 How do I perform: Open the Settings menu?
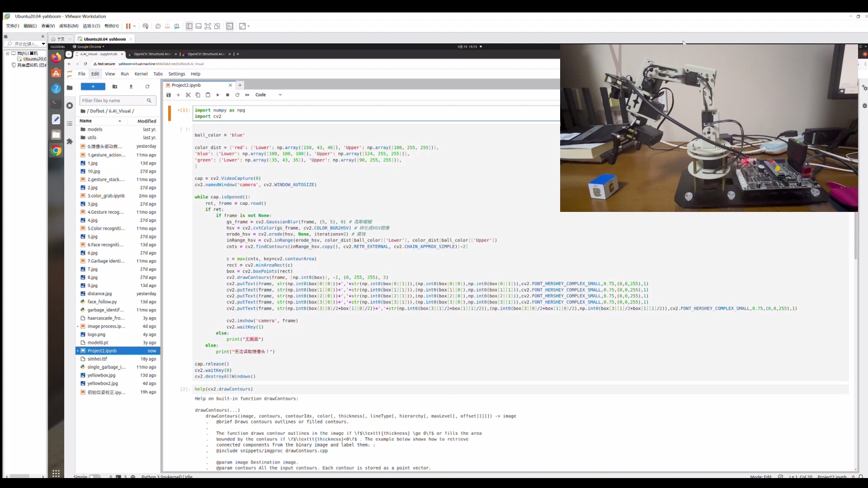click(x=176, y=74)
